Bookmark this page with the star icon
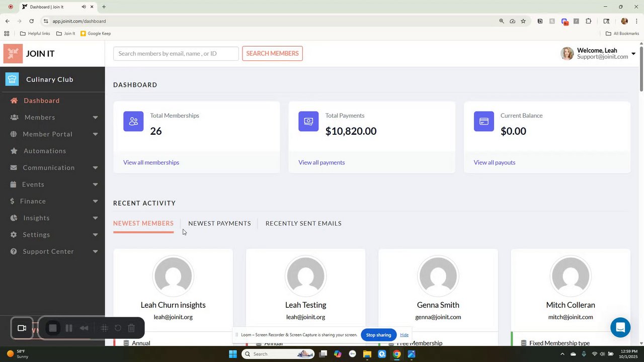 [x=523, y=21]
